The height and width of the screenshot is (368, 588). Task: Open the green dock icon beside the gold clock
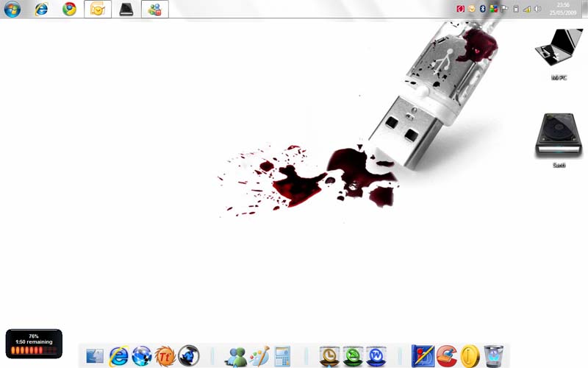(x=353, y=356)
